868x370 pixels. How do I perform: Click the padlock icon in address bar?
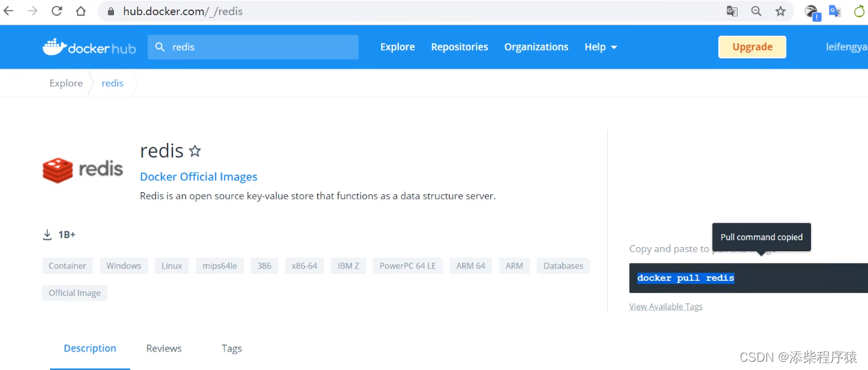click(112, 11)
